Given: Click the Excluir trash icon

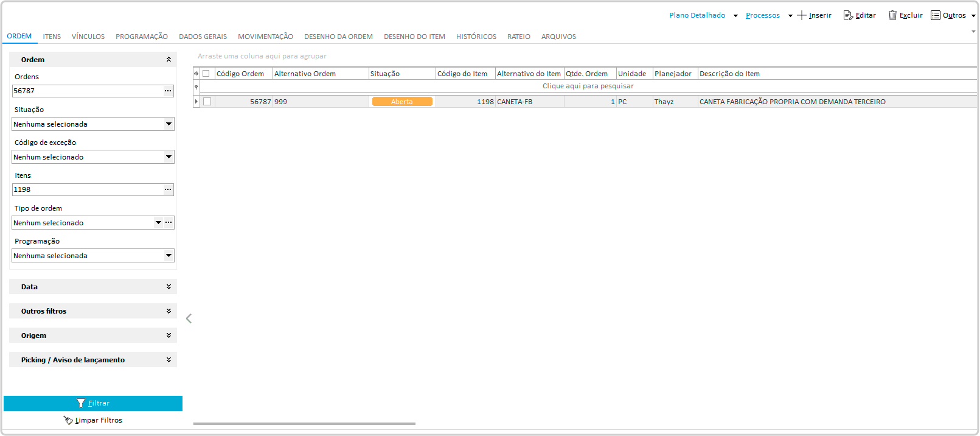Looking at the screenshot, I should (x=892, y=15).
